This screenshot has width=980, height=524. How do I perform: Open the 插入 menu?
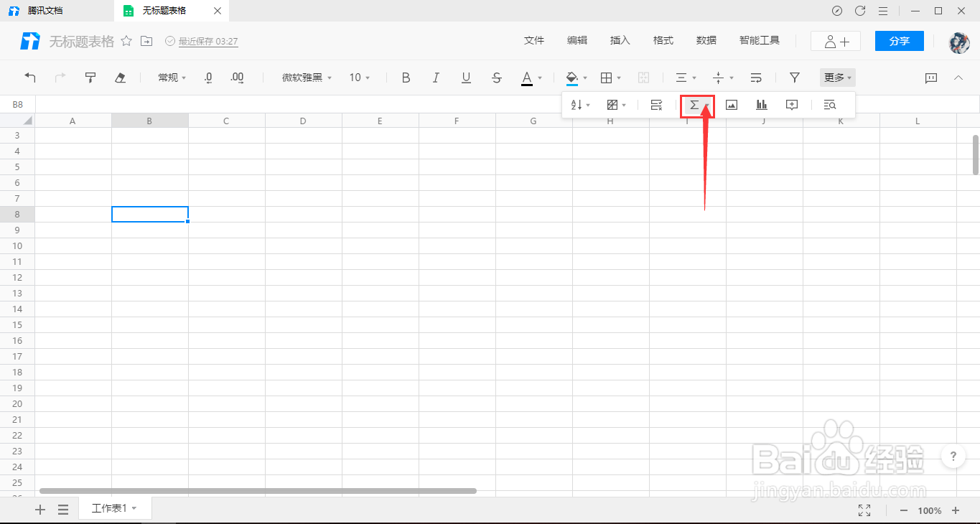coord(620,41)
